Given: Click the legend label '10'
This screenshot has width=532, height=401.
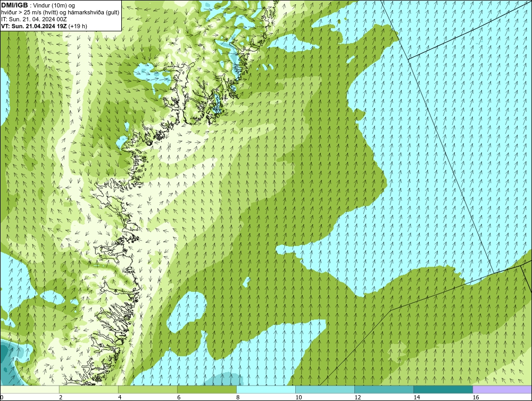Looking at the screenshot, I should pyautogui.click(x=298, y=397).
